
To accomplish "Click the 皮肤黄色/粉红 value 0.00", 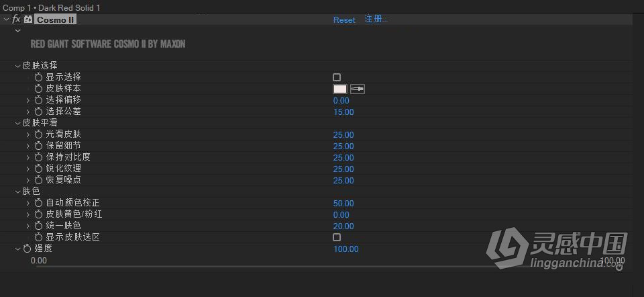I will coord(341,215).
